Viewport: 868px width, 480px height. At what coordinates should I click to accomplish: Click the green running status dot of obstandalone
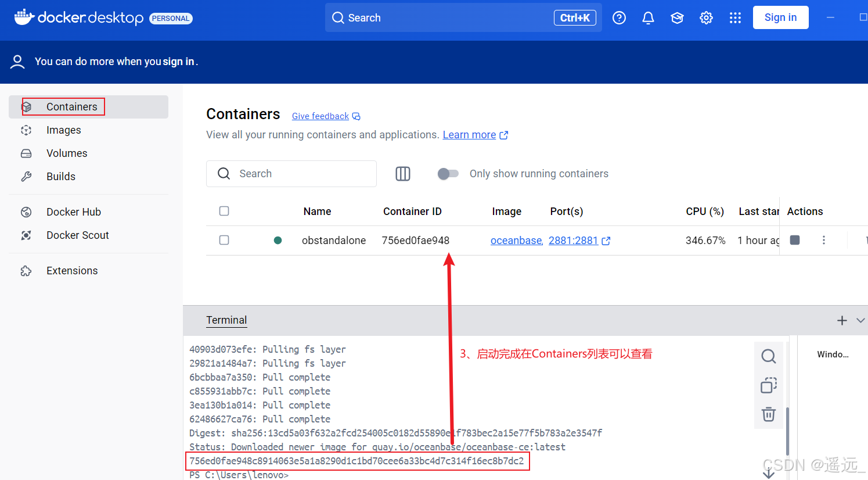[278, 240]
